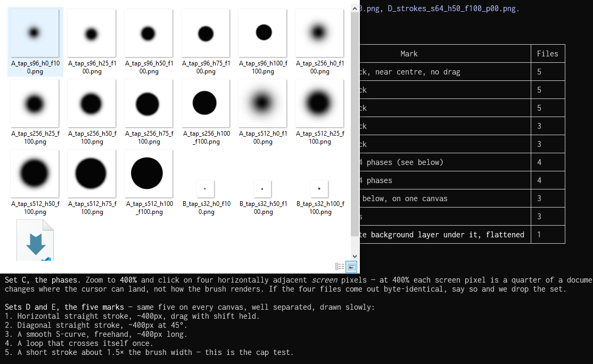Image resolution: width=593 pixels, height=364 pixels.
Task: Click the D_strokes_s64_h50_f100_p00.png filename text
Action: click(452, 9)
